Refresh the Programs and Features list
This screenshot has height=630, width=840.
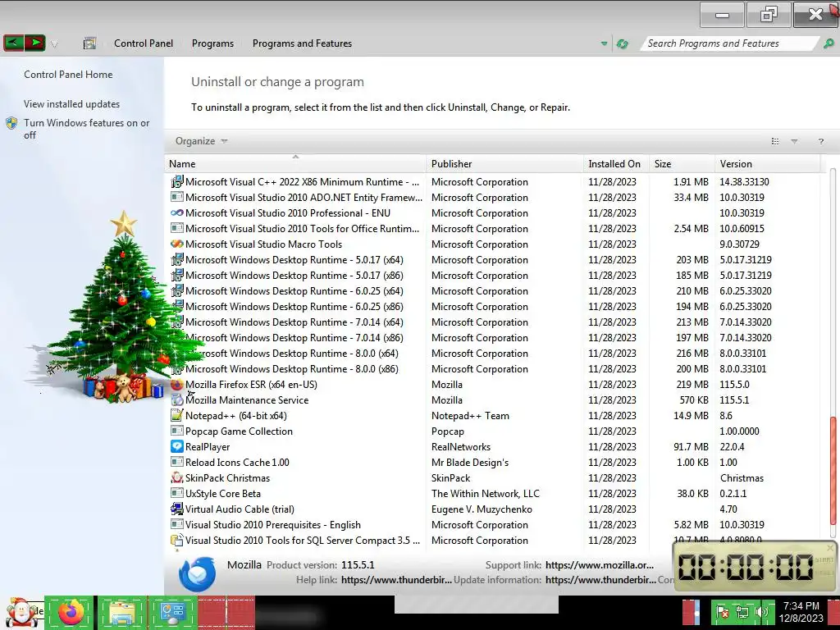622,44
